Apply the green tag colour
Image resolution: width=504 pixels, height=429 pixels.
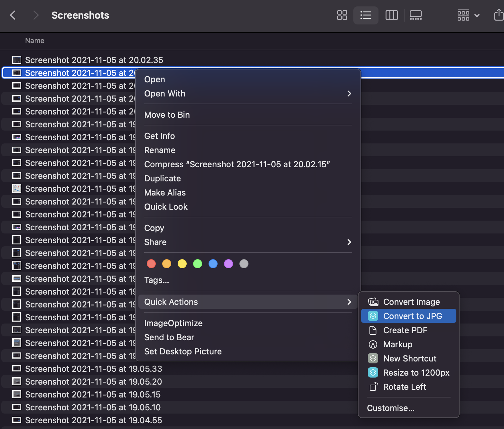tap(198, 264)
